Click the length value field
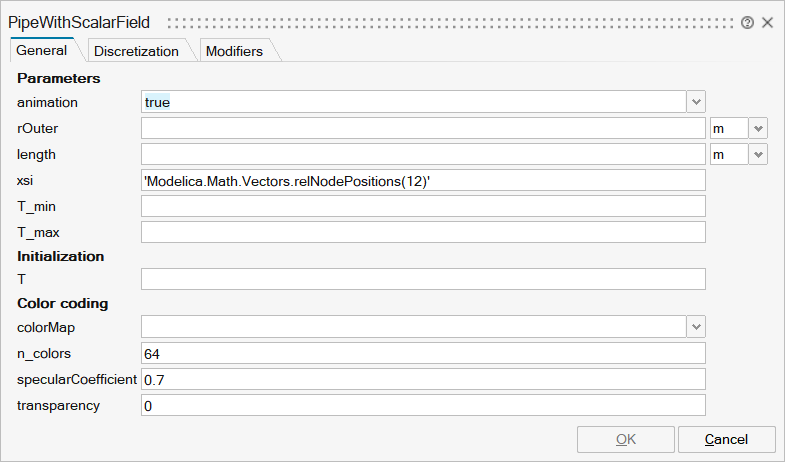 coord(423,154)
